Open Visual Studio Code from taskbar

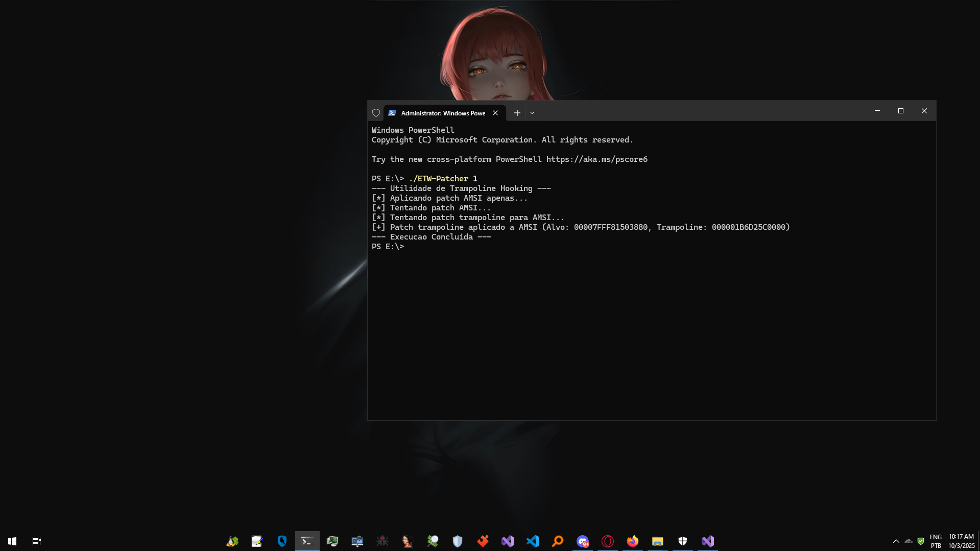click(x=533, y=541)
